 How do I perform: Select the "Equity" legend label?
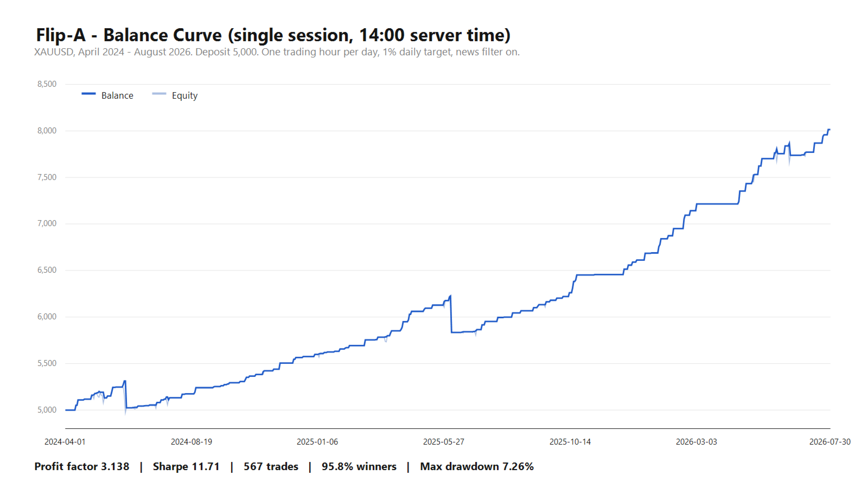pos(184,96)
